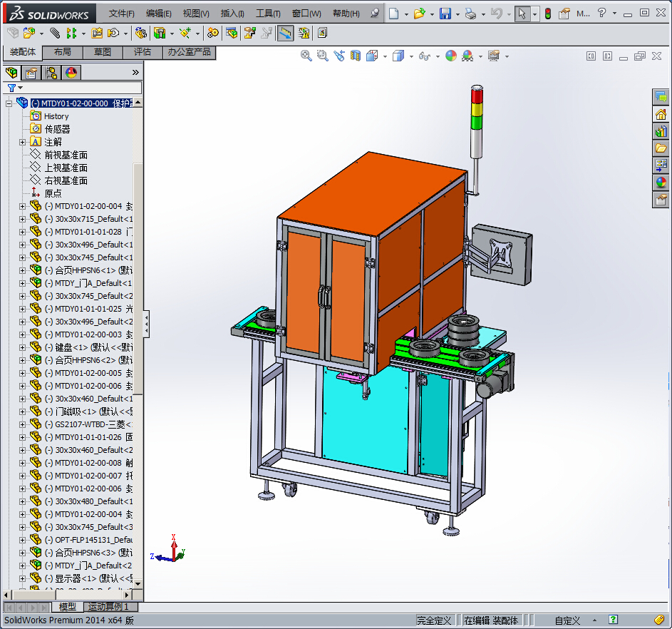Open the 插入(I) menu
The image size is (672, 629).
(x=232, y=14)
